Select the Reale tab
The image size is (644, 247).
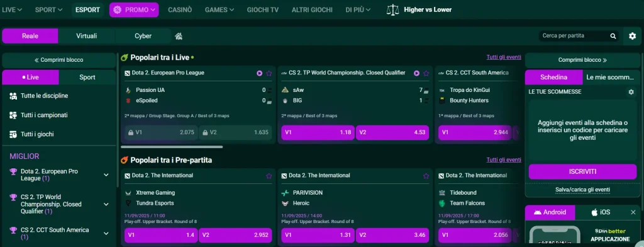(30, 36)
